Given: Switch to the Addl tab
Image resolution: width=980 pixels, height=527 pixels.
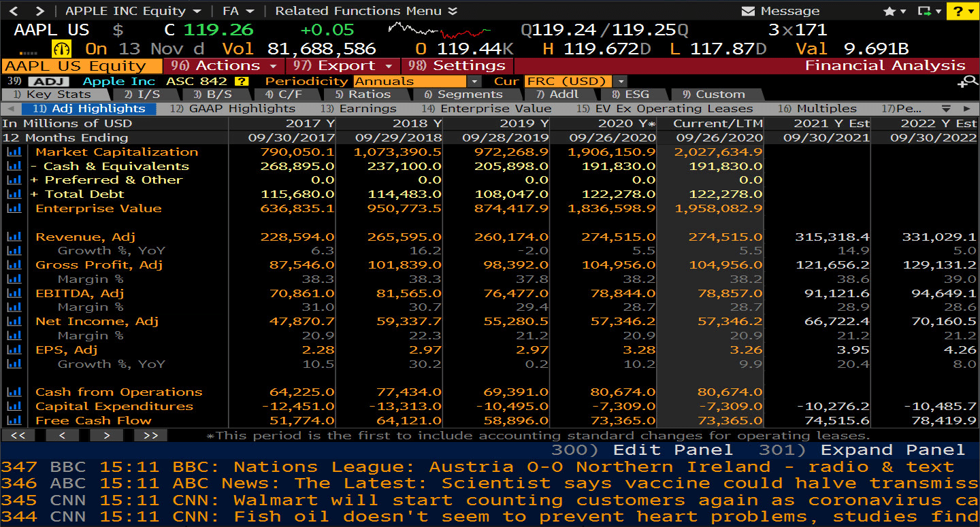Looking at the screenshot, I should point(557,95).
